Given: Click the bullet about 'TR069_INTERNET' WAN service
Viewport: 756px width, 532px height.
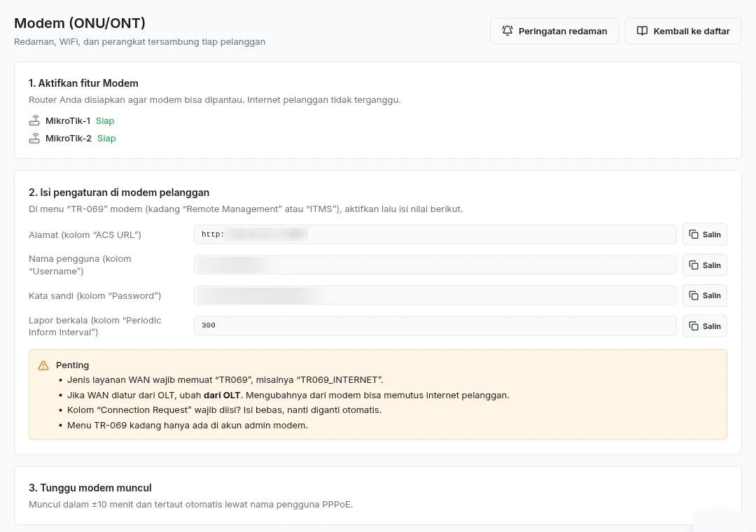Looking at the screenshot, I should tap(225, 379).
